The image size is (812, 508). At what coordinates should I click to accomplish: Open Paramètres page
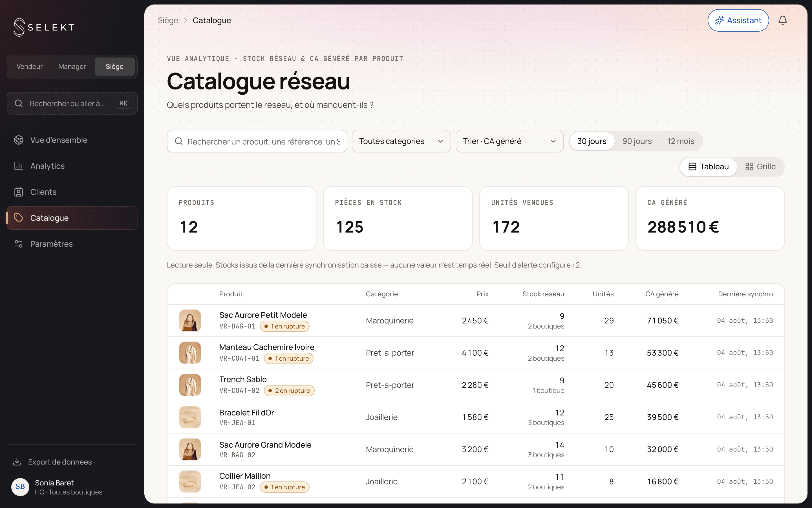coord(72,244)
